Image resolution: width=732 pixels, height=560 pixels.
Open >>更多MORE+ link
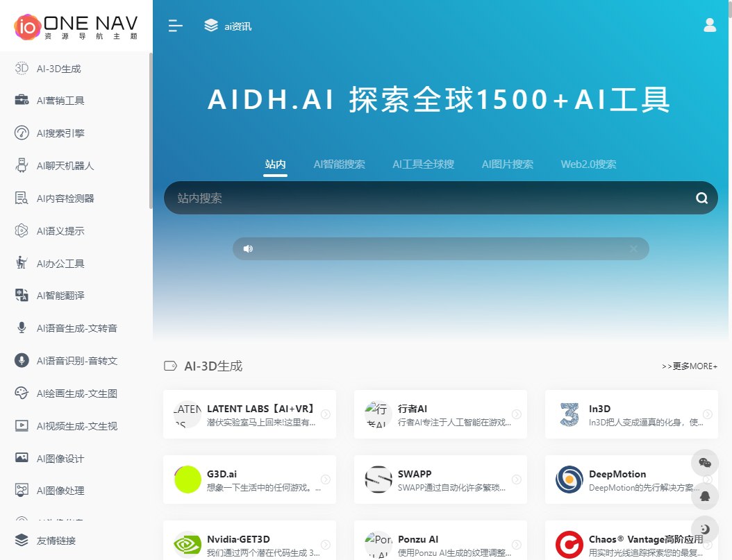[x=690, y=366]
